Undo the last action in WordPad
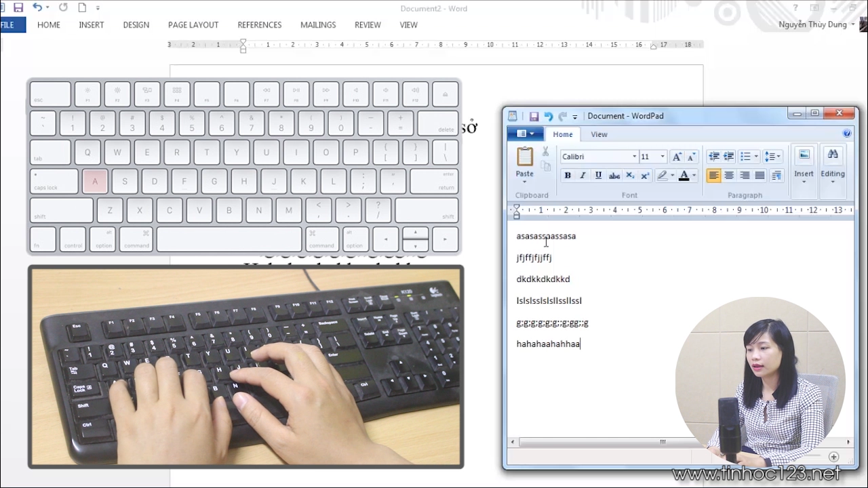868x488 pixels. (x=548, y=117)
